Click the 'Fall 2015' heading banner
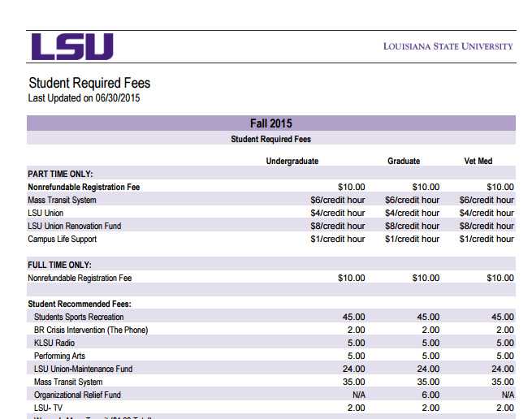This screenshot has height=419, width=532. coord(271,123)
